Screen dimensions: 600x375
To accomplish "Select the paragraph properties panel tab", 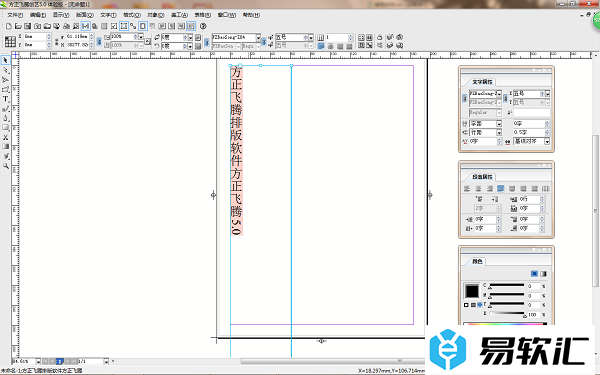I will [x=482, y=177].
